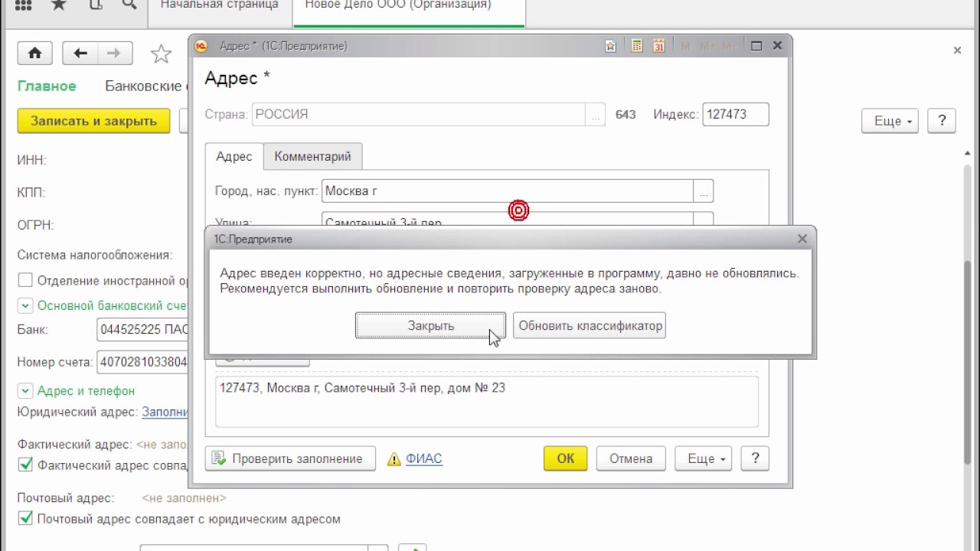980x551 pixels.
Task: Click the Индекс field 127473
Action: tap(735, 115)
